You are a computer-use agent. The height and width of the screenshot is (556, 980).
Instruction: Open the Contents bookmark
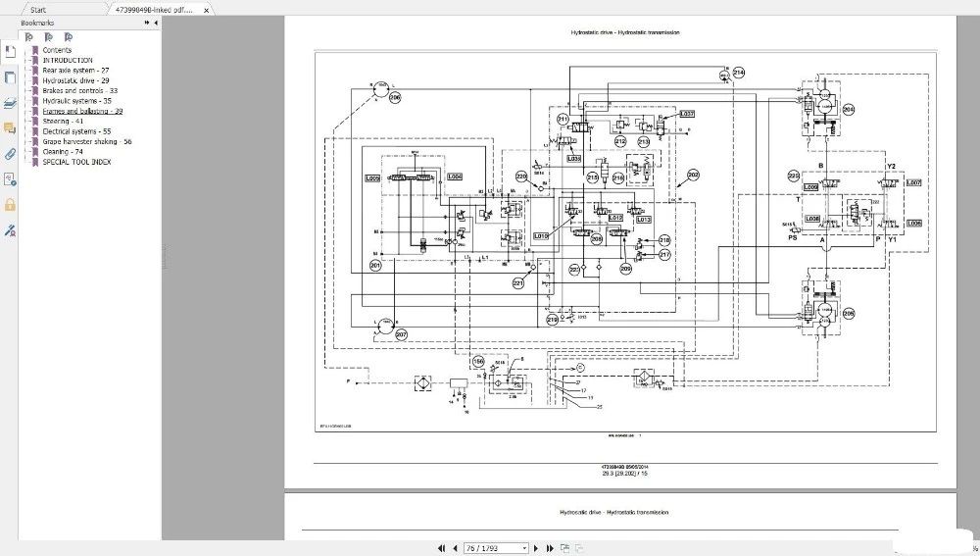pyautogui.click(x=57, y=50)
